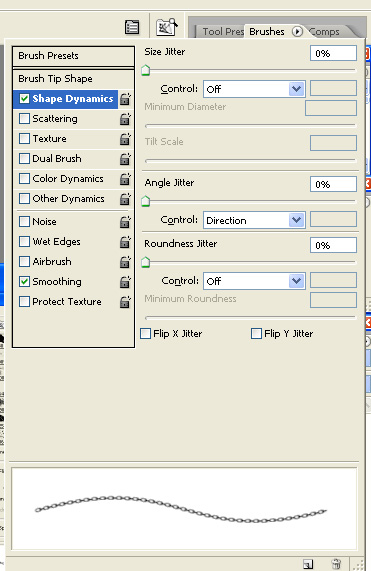Toggle lock icon for Texture
The image size is (371, 571).
point(125,139)
